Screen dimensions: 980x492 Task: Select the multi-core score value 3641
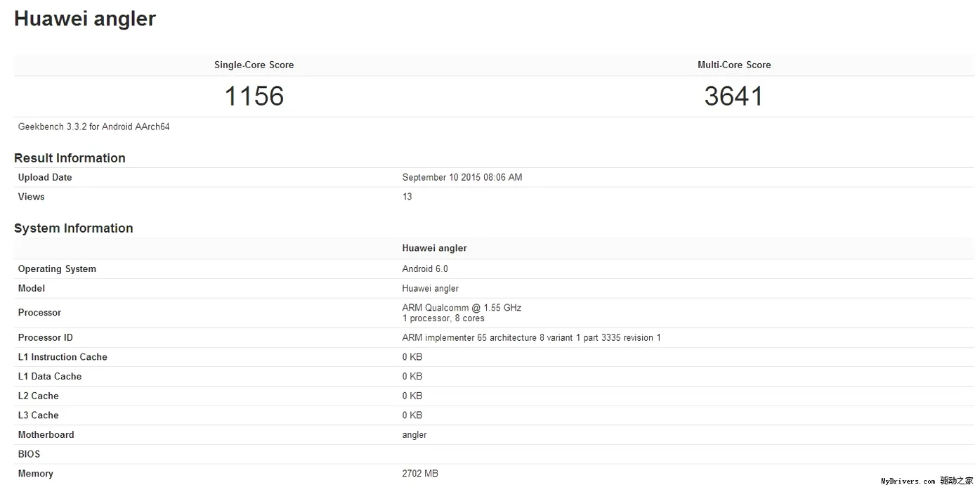click(x=733, y=96)
